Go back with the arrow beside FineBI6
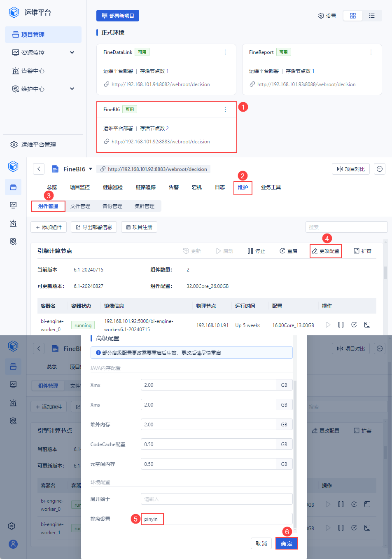 point(39,169)
